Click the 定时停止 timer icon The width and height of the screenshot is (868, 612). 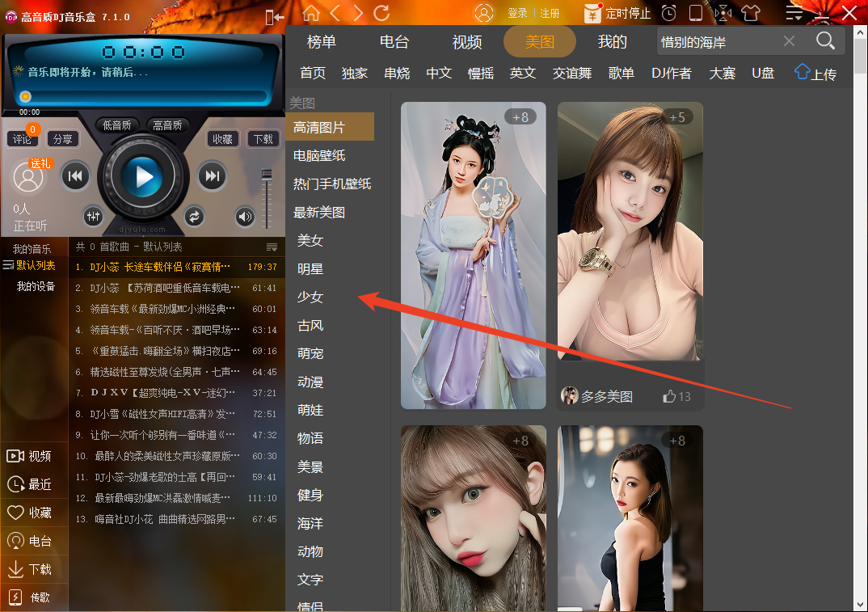tap(626, 13)
